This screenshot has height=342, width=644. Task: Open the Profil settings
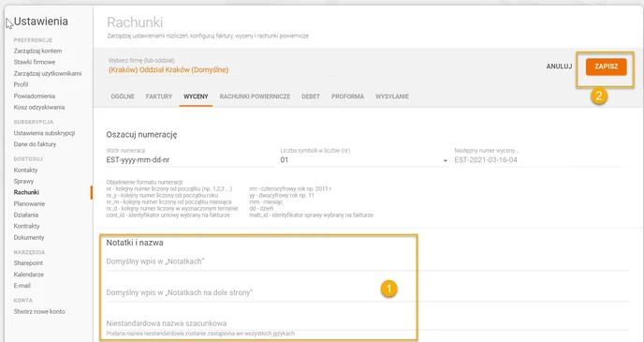click(x=21, y=84)
